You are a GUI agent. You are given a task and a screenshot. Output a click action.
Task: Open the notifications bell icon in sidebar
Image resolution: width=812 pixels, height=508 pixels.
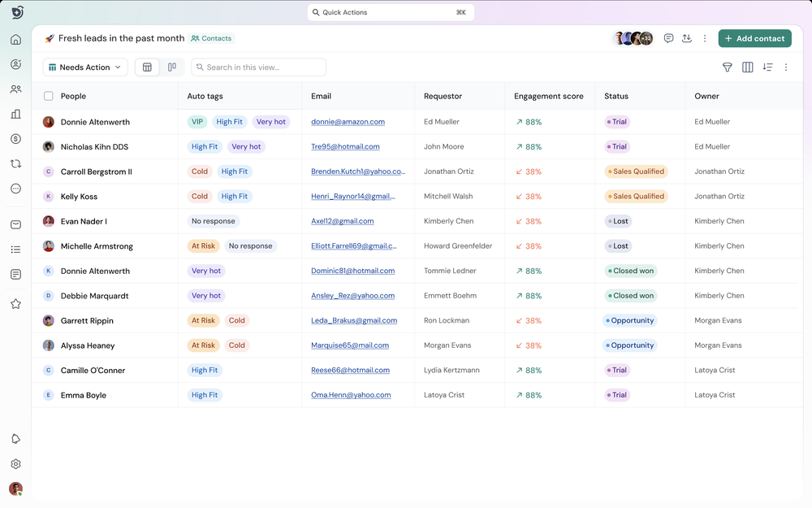pyautogui.click(x=16, y=439)
